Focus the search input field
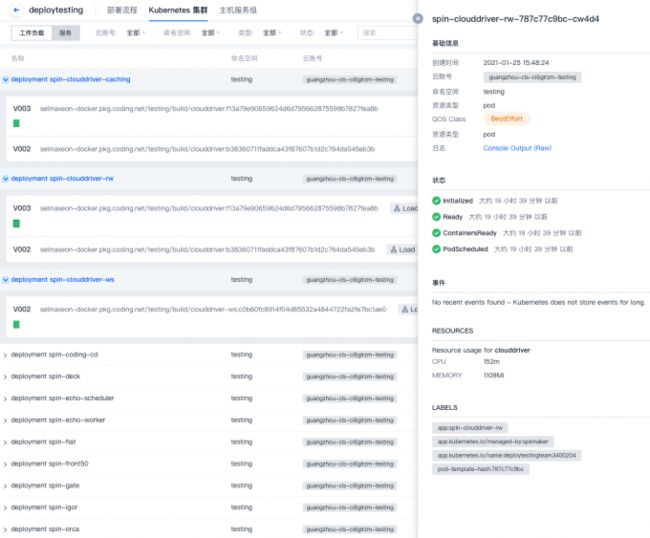The height and width of the screenshot is (538, 650). tap(388, 33)
